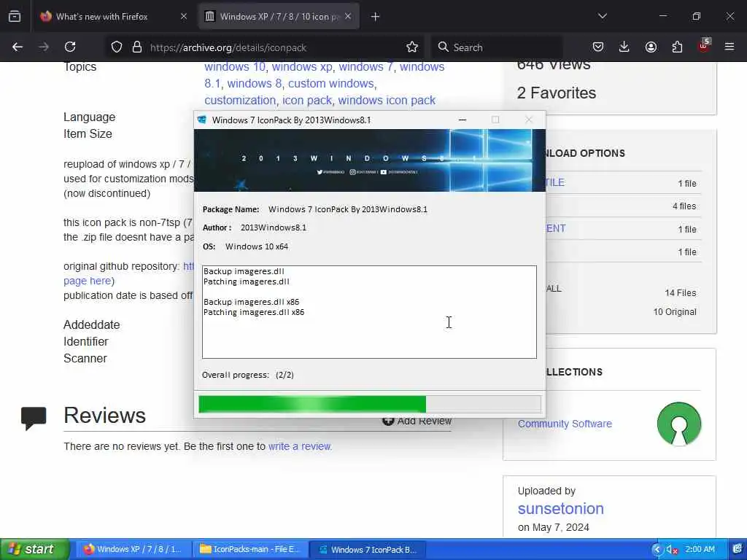Open a new tab with plus button
747x560 pixels.
pyautogui.click(x=375, y=17)
